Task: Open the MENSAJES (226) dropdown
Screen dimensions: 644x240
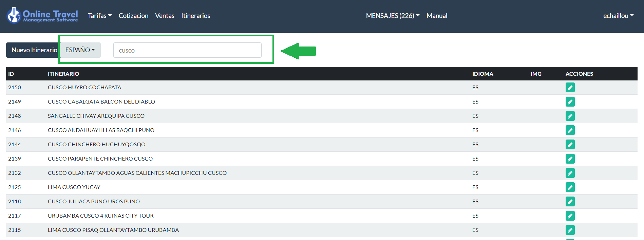Action: pyautogui.click(x=393, y=16)
